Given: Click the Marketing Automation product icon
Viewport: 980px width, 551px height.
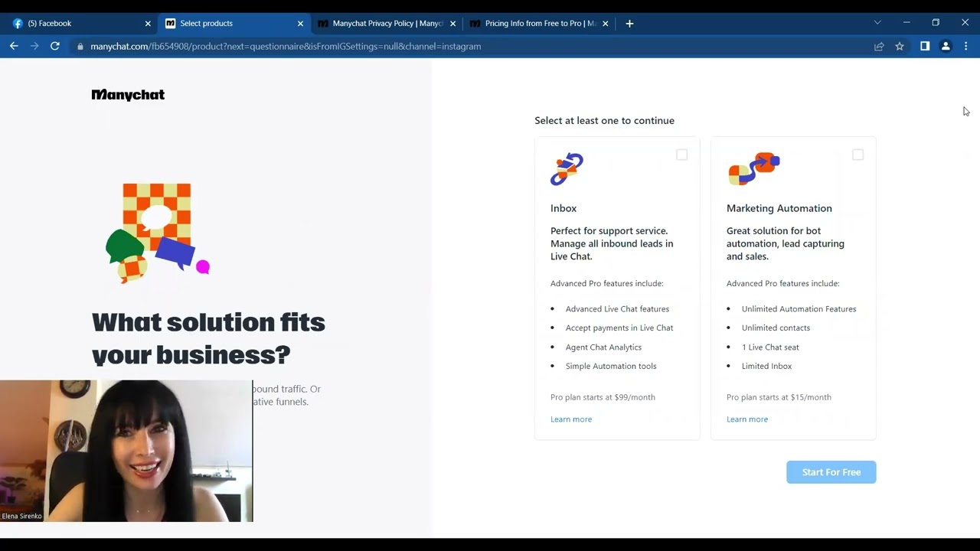Looking at the screenshot, I should [753, 169].
